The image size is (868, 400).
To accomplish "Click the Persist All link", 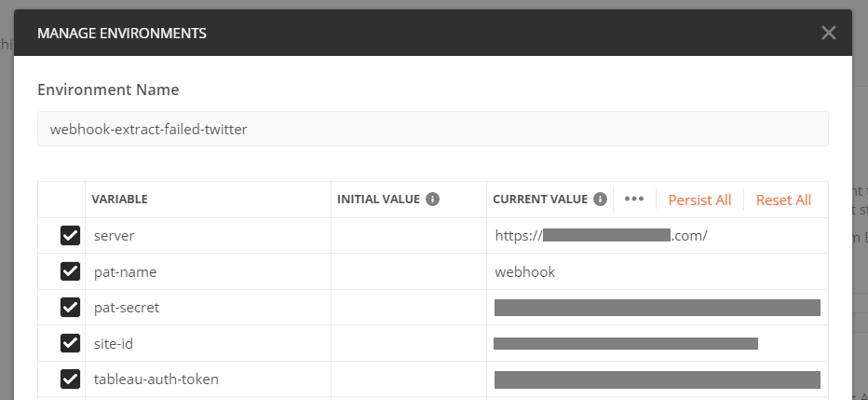I will pos(699,200).
